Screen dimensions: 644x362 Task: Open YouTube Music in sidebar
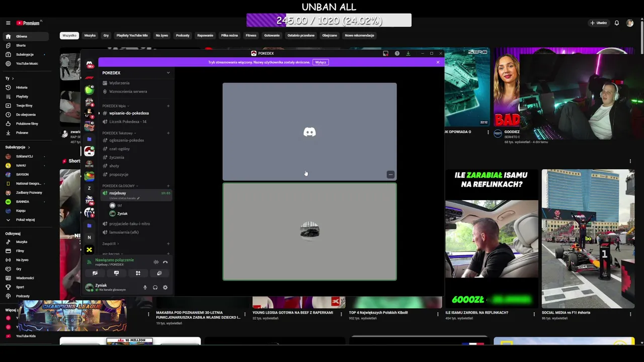pyautogui.click(x=27, y=63)
